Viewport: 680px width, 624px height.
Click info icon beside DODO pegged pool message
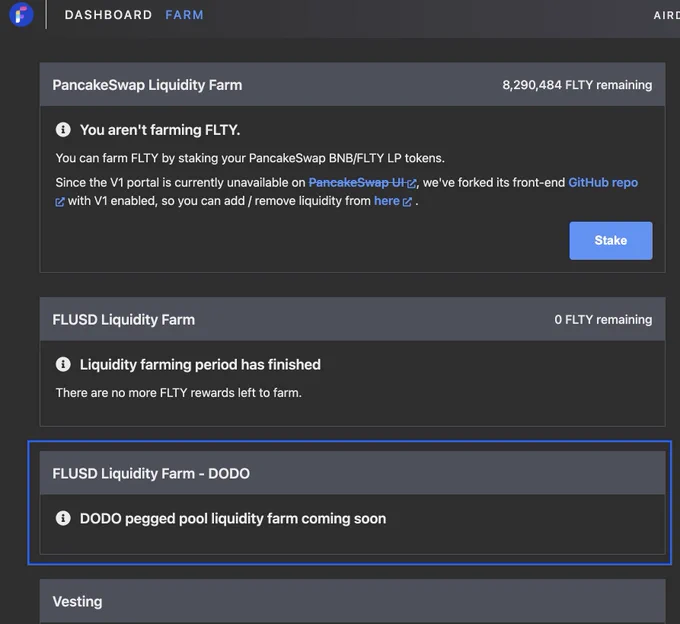point(63,518)
